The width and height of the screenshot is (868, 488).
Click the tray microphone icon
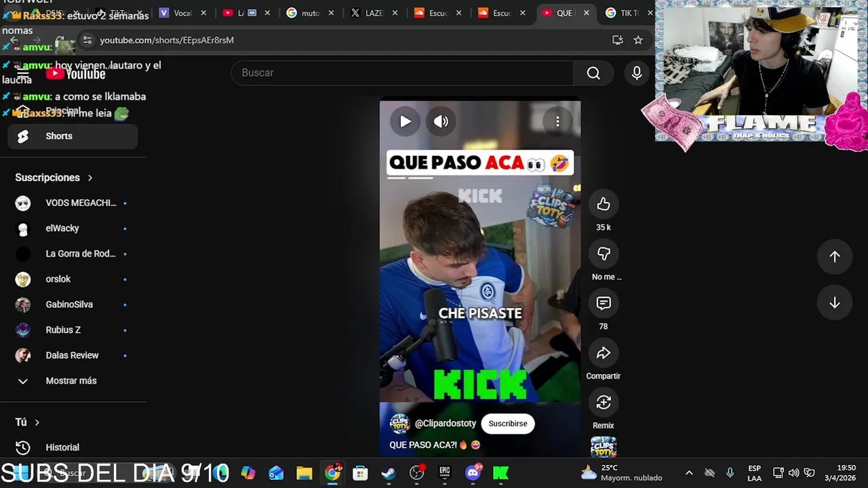(730, 473)
